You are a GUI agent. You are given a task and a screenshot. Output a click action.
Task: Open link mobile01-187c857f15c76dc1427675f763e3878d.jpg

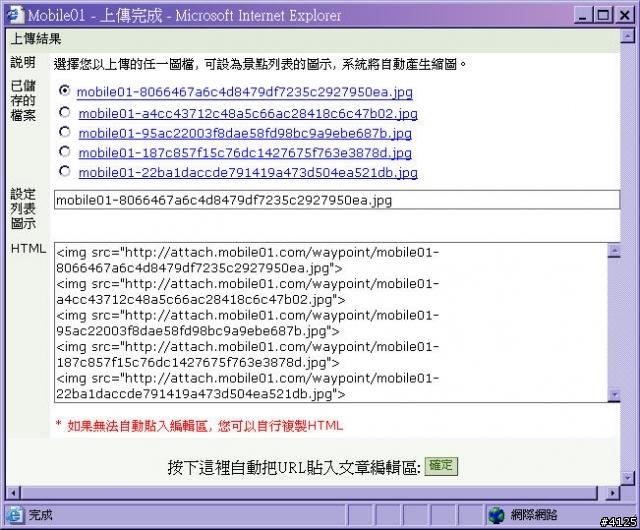click(245, 153)
